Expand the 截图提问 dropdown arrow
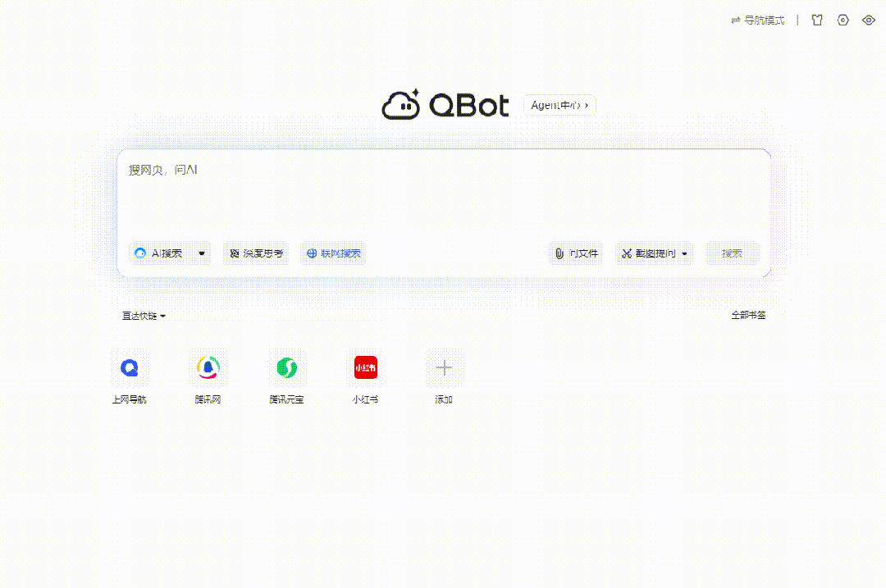 click(684, 253)
